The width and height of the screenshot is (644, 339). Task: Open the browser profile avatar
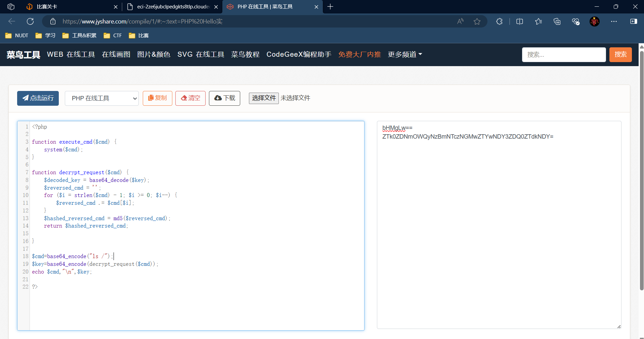point(594,21)
